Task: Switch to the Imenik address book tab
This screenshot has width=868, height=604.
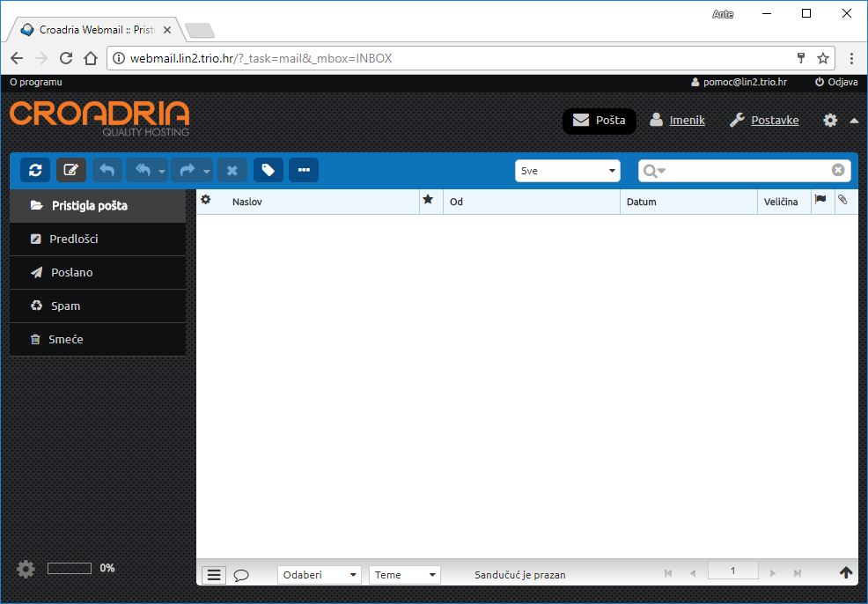Action: coord(677,121)
